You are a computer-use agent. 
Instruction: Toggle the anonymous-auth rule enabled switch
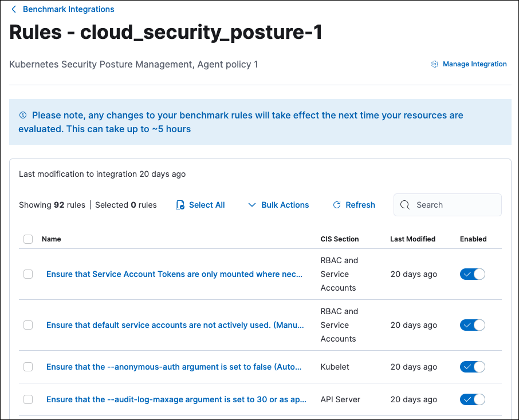473,367
